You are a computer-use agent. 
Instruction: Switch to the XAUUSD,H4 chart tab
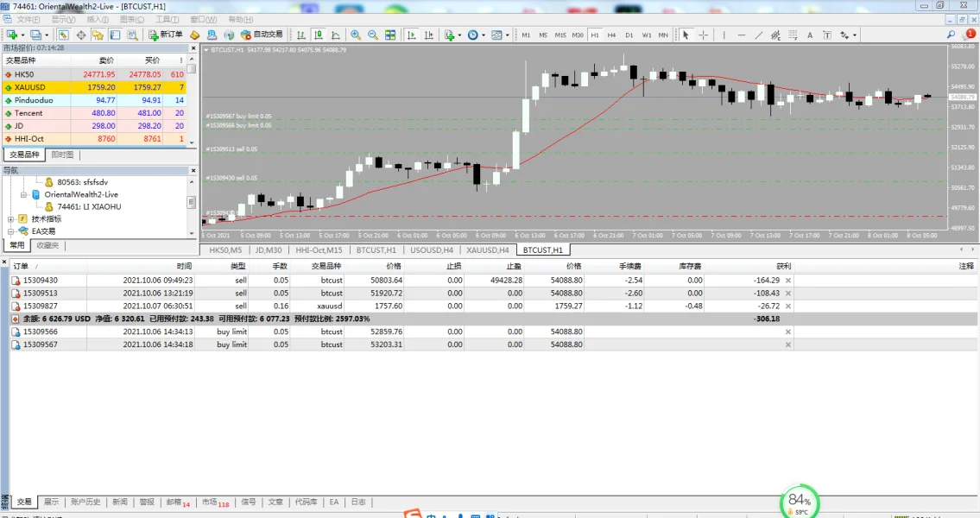pos(487,250)
